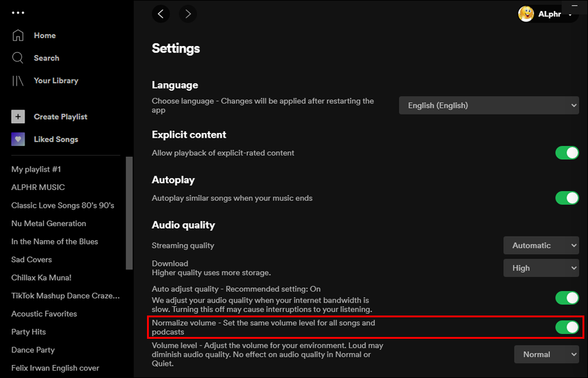Open the three-dots app menu
This screenshot has height=378, width=588.
18,13
